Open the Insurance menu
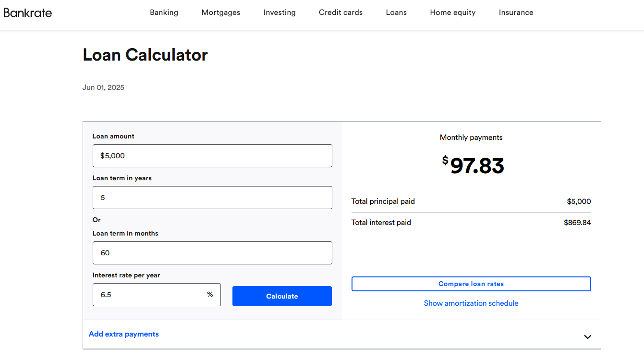Image resolution: width=644 pixels, height=362 pixels. click(516, 12)
